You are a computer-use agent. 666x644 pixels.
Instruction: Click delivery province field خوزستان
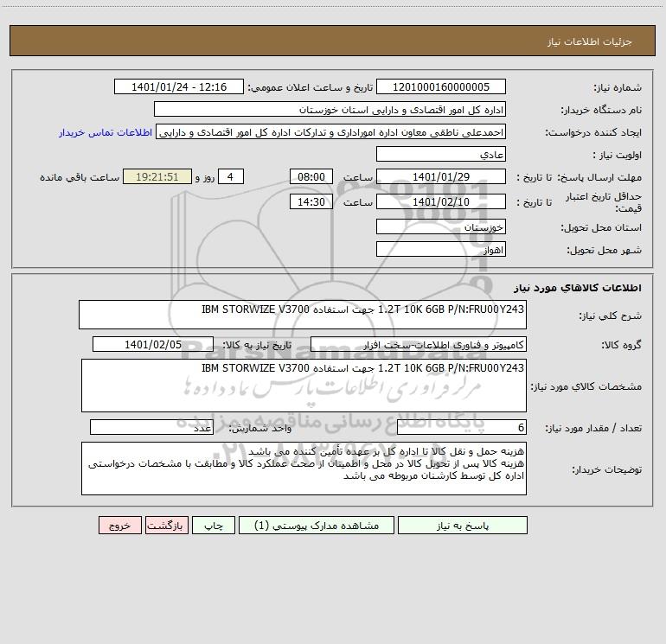[441, 226]
